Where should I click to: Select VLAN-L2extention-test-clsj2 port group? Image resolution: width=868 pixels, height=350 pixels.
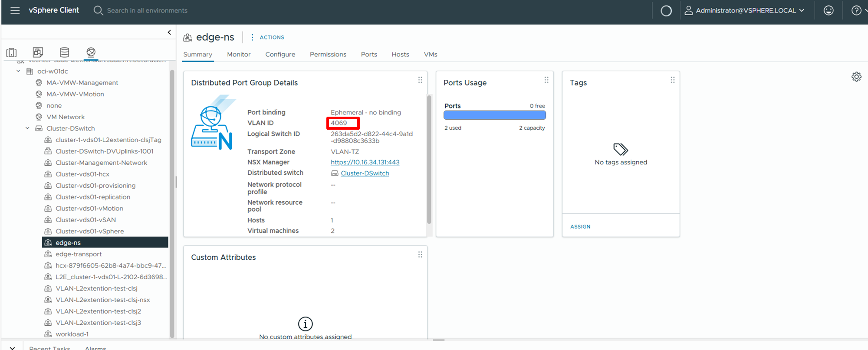[x=98, y=311]
